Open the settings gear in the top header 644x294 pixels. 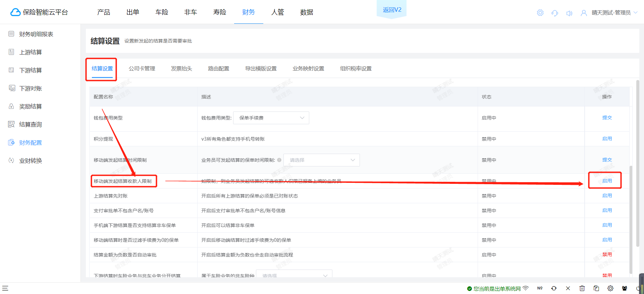[x=540, y=13]
